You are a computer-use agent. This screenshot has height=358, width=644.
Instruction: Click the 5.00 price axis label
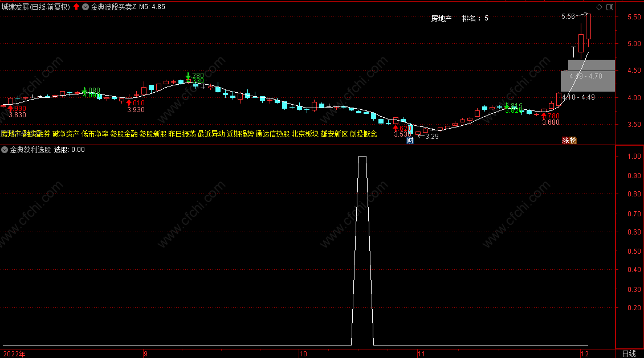[634, 43]
